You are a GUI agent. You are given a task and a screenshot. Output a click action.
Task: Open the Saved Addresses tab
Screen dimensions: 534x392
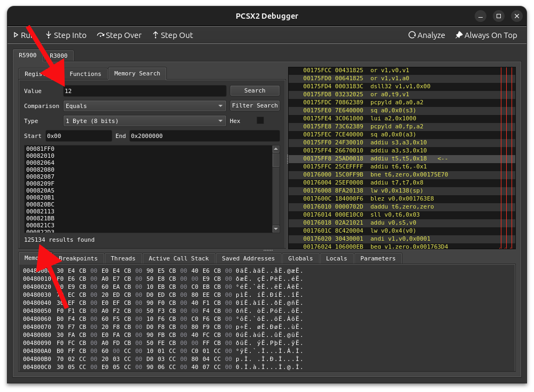click(x=248, y=258)
